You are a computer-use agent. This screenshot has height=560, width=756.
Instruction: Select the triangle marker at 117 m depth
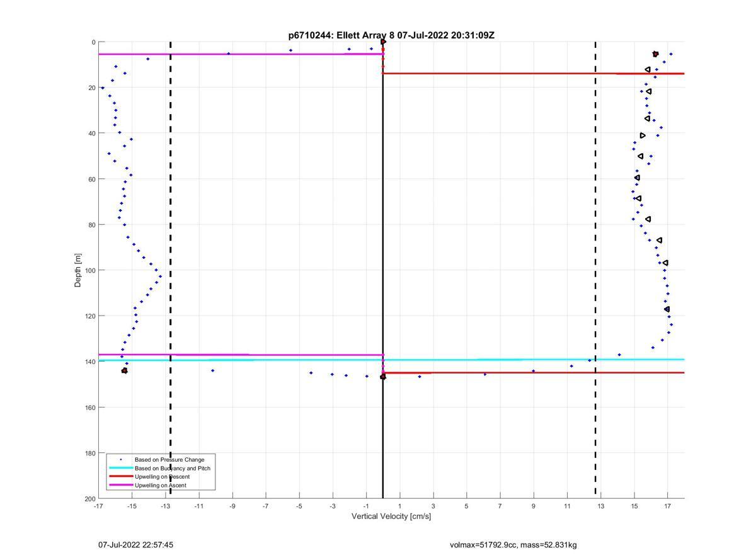667,309
